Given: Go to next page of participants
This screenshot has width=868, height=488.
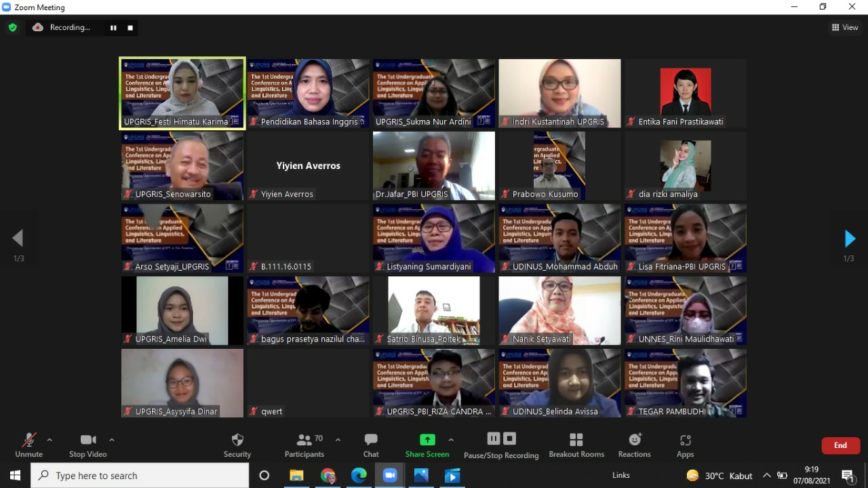Looking at the screenshot, I should point(850,238).
